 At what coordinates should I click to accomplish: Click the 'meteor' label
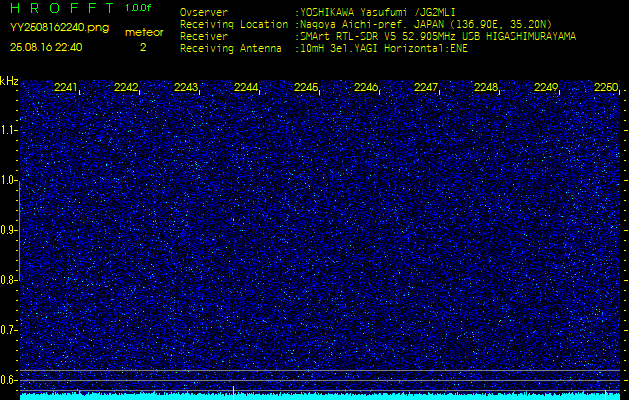click(x=144, y=33)
